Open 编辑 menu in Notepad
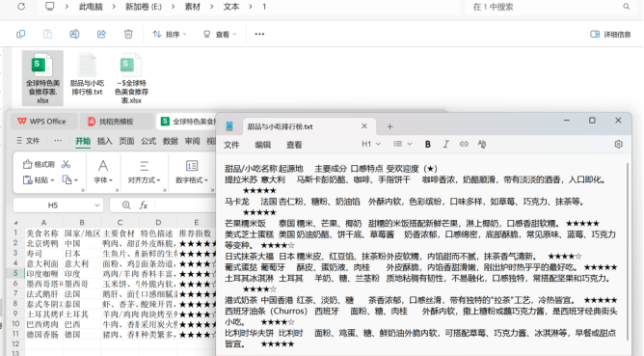This screenshot has height=356, width=644. [263, 145]
